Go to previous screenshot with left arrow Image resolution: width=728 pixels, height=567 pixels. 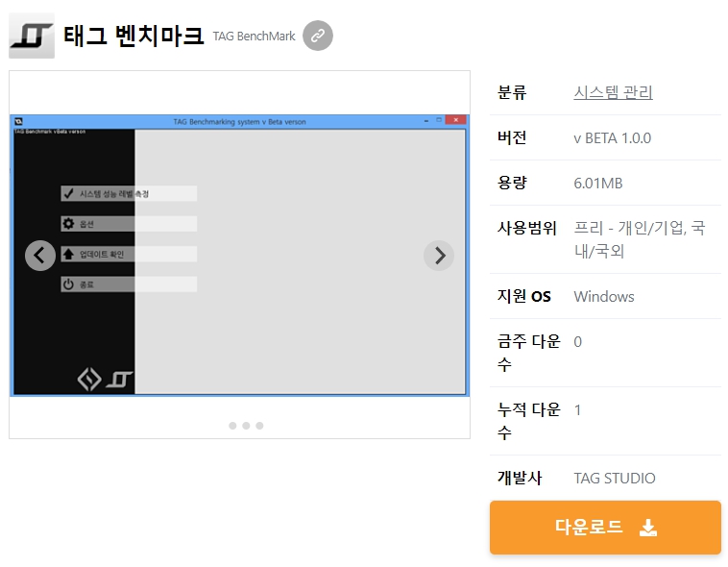click(40, 256)
